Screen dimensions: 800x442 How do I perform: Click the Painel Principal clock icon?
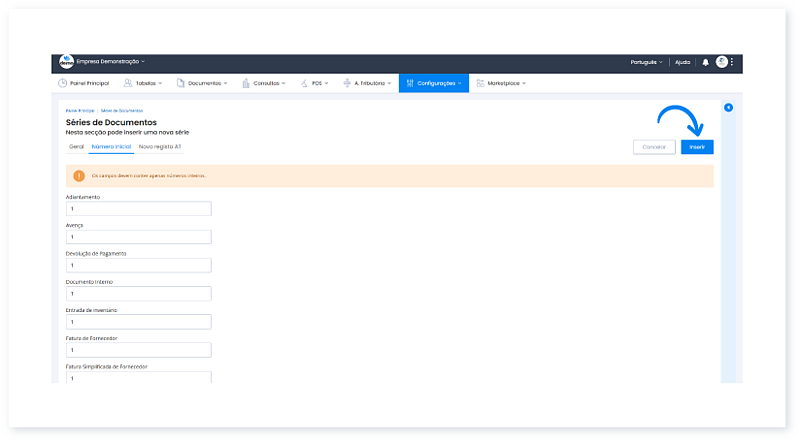62,83
